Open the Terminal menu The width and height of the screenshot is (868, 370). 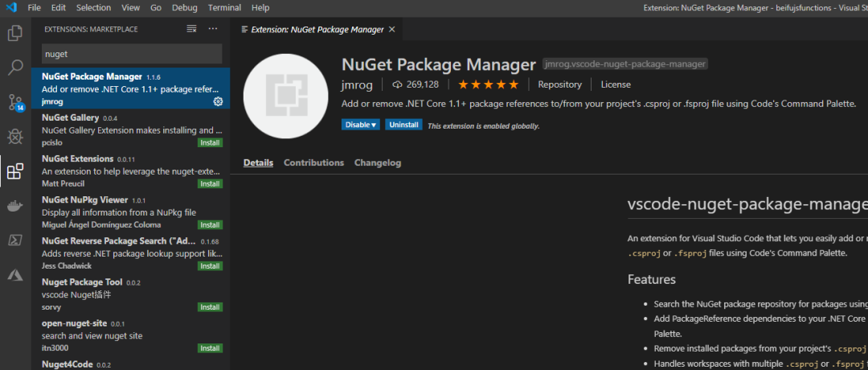224,7
